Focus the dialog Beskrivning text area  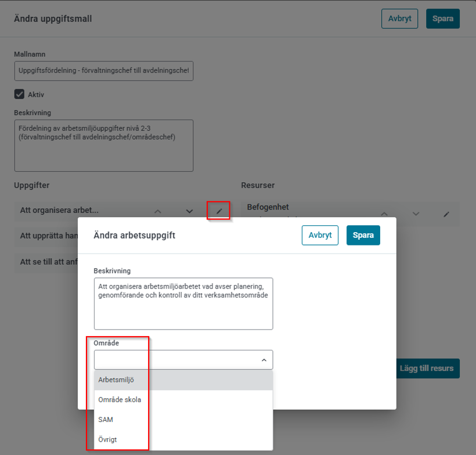[x=183, y=304]
